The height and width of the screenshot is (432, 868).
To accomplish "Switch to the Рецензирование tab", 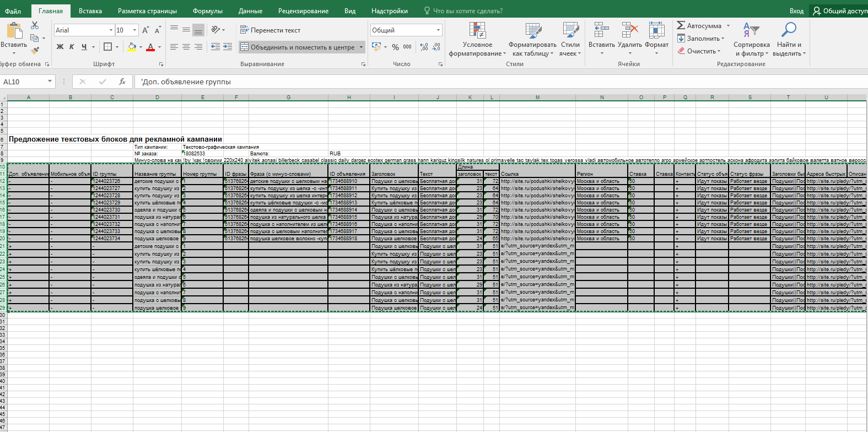I will (x=303, y=10).
